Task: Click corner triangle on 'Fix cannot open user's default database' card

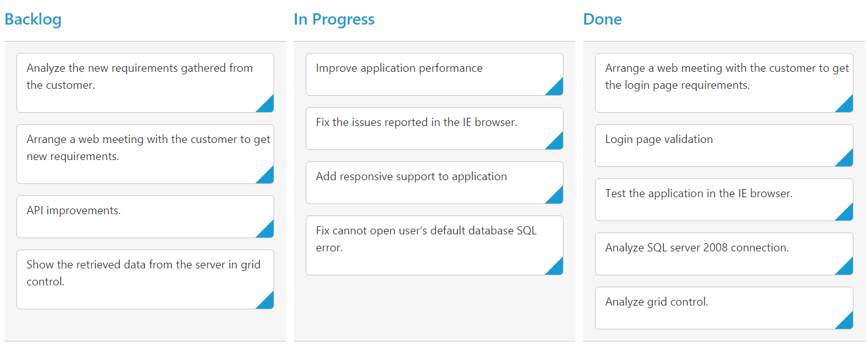Action: click(x=557, y=268)
